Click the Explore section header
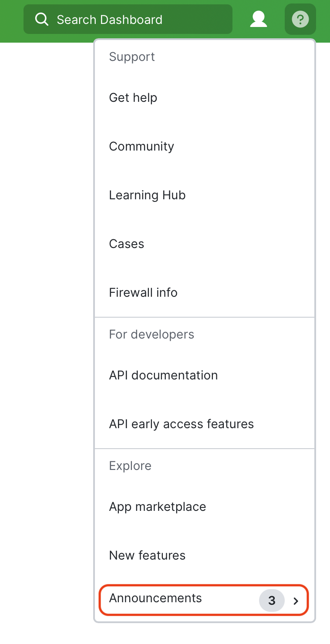Image resolution: width=330 pixels, height=644 pixels. (x=130, y=466)
